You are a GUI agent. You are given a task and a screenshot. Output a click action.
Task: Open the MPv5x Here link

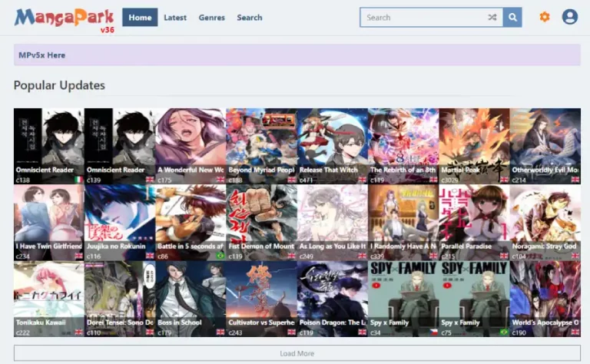point(41,55)
